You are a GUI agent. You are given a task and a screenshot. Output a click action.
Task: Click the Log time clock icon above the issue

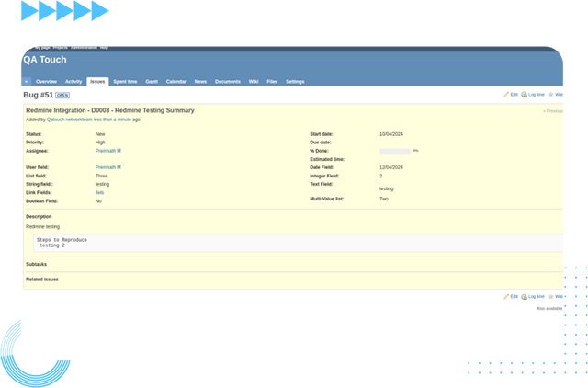click(x=524, y=95)
